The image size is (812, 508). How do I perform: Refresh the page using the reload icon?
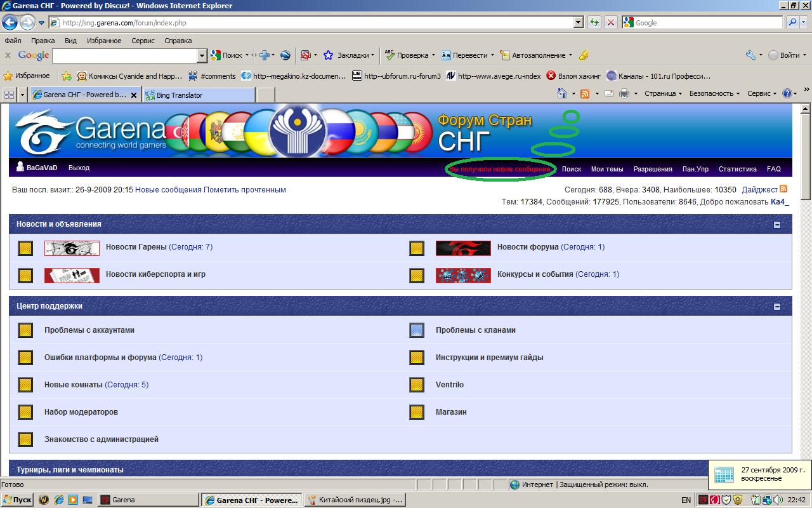coord(594,23)
